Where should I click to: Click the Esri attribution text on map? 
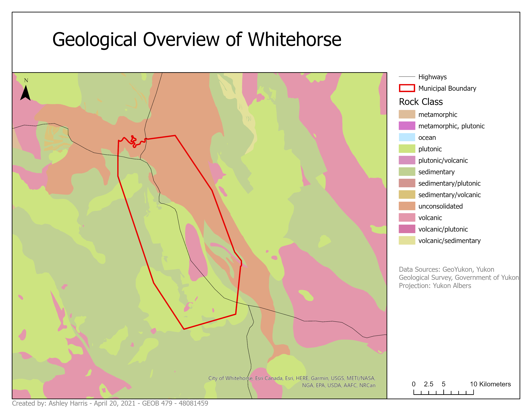pyautogui.click(x=292, y=382)
